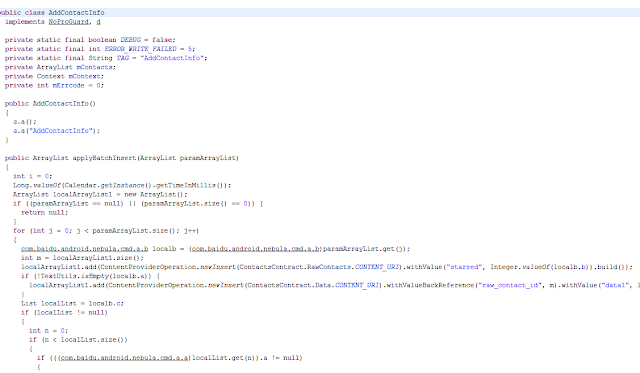Open com.baidu.android.nebula.cmd.a.a cast link
The width and height of the screenshot is (640, 373).
pyautogui.click(x=124, y=358)
